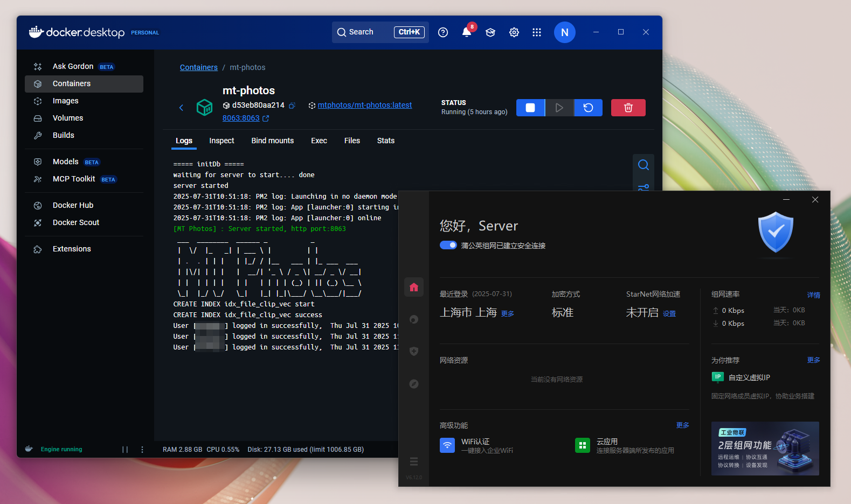This screenshot has height=504, width=851.
Task: Expand more advanced features (高级功能)
Action: (x=682, y=425)
